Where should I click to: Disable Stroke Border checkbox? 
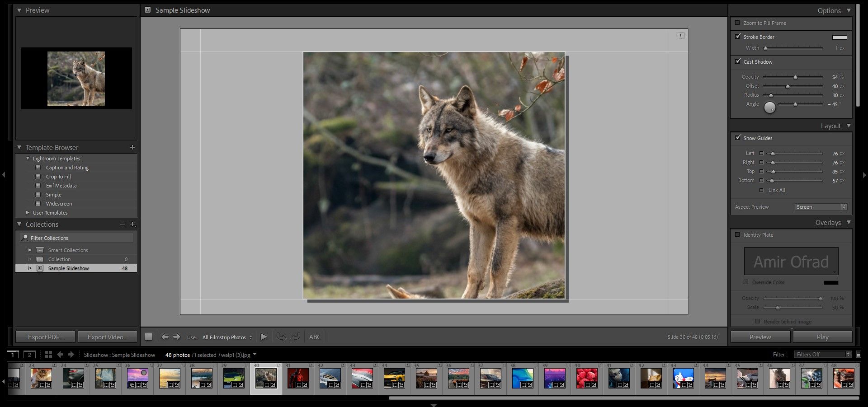(x=738, y=37)
